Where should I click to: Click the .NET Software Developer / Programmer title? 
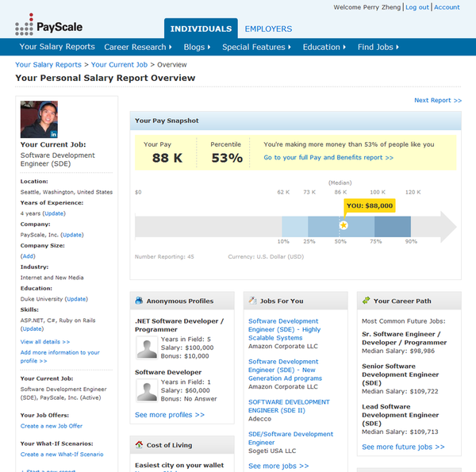coord(179,325)
